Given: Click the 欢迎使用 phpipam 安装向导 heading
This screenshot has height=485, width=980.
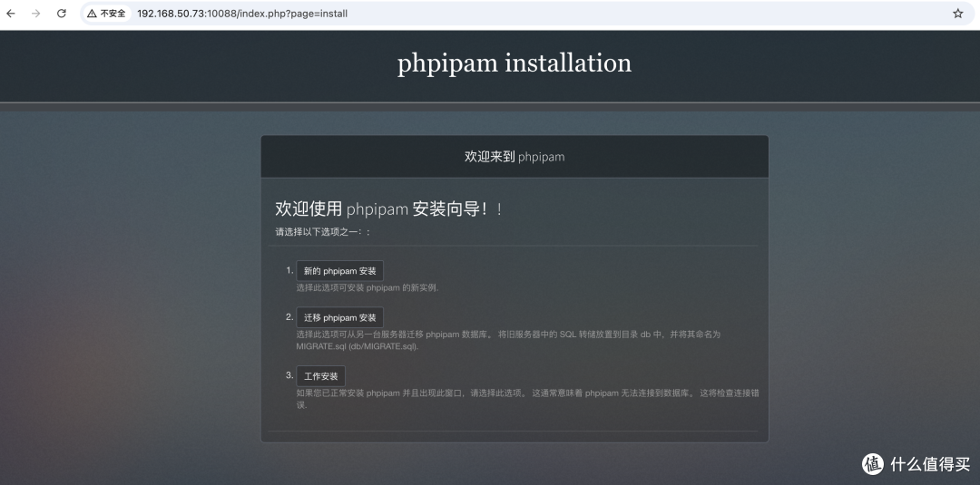Looking at the screenshot, I should pyautogui.click(x=388, y=209).
